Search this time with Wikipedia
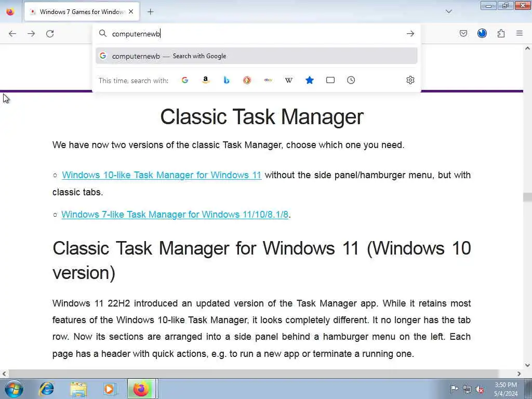 coord(289,80)
